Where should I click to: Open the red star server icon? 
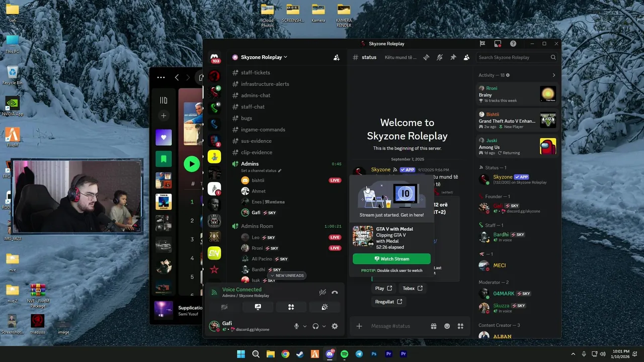(214, 269)
